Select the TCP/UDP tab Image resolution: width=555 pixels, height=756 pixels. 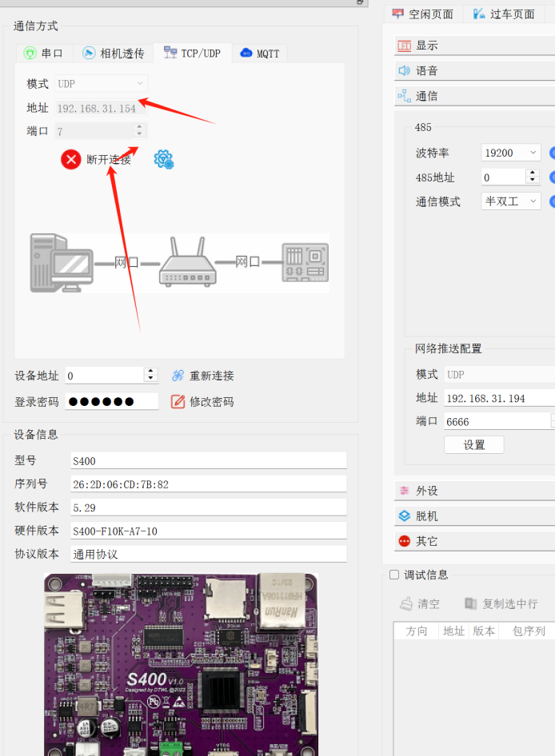click(x=193, y=53)
